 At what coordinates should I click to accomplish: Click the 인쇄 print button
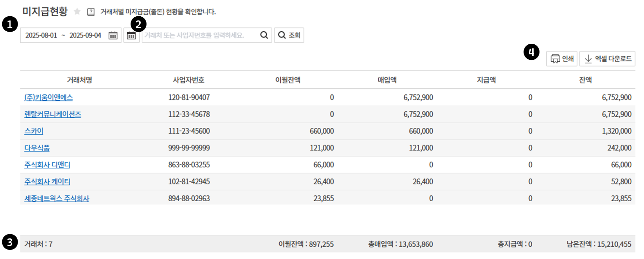[x=562, y=59]
